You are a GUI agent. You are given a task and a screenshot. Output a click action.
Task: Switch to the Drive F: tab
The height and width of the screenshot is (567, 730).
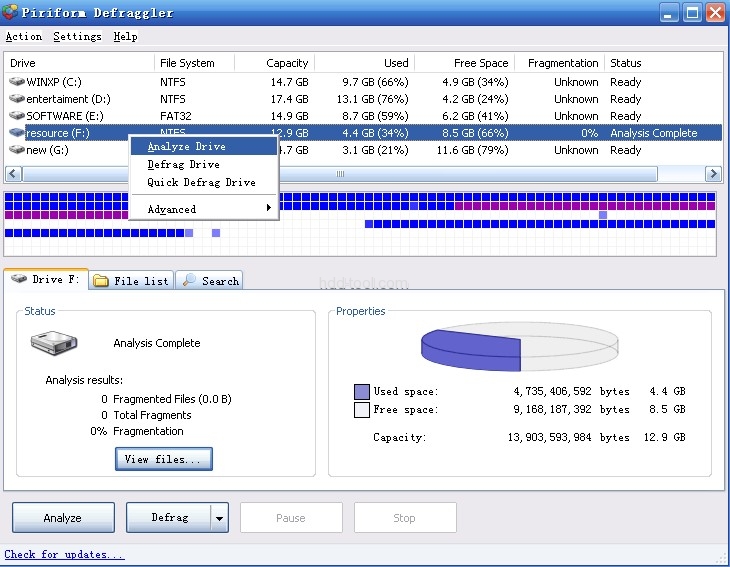(46, 279)
